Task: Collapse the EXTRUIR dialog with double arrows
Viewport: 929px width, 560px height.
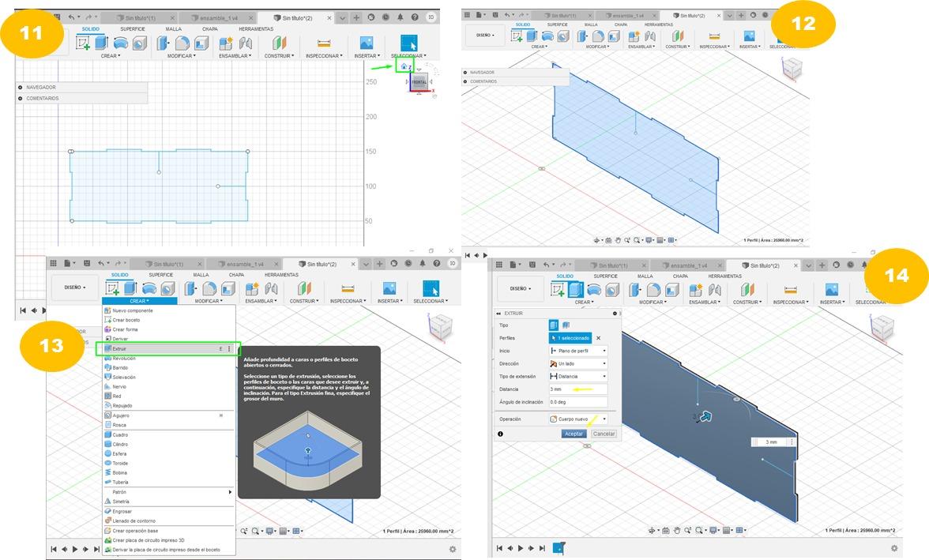Action: click(499, 313)
